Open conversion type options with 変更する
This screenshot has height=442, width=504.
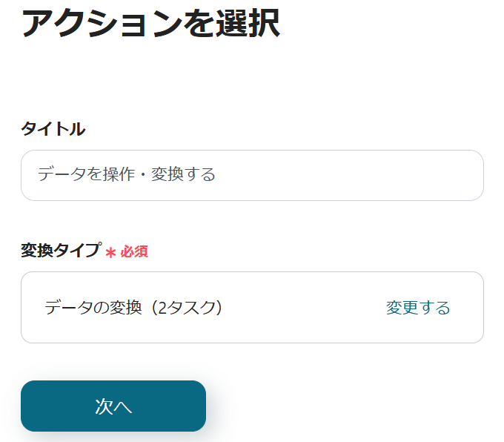click(418, 308)
